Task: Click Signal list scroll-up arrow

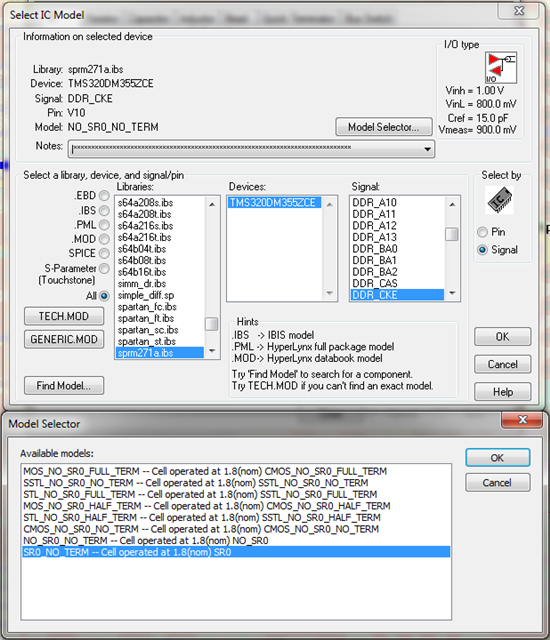Action: 452,204
